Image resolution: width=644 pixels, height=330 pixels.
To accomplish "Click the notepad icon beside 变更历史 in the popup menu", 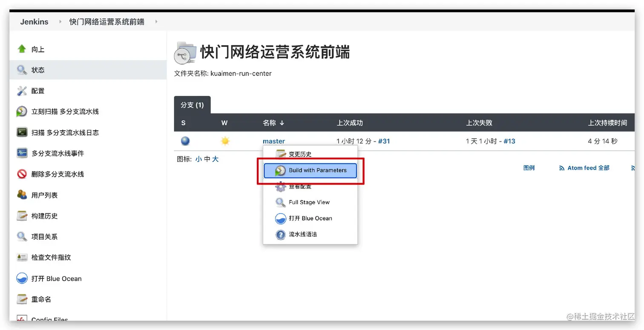I will 280,154.
